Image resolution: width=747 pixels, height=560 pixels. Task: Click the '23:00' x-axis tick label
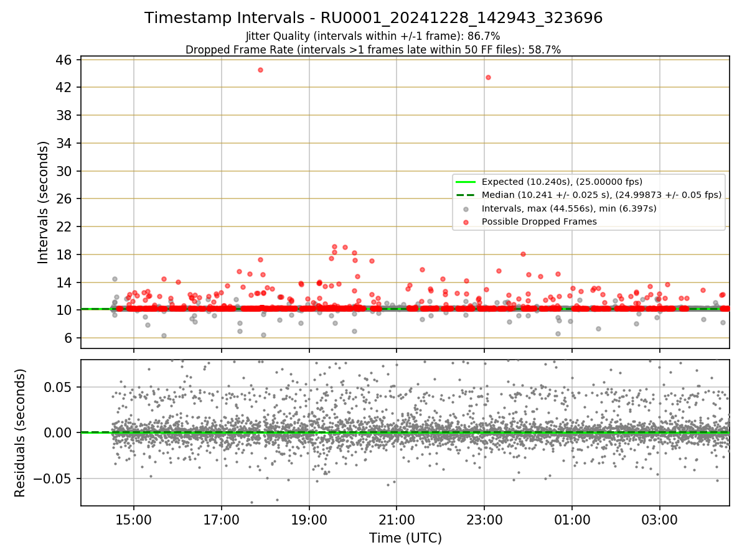point(484,520)
